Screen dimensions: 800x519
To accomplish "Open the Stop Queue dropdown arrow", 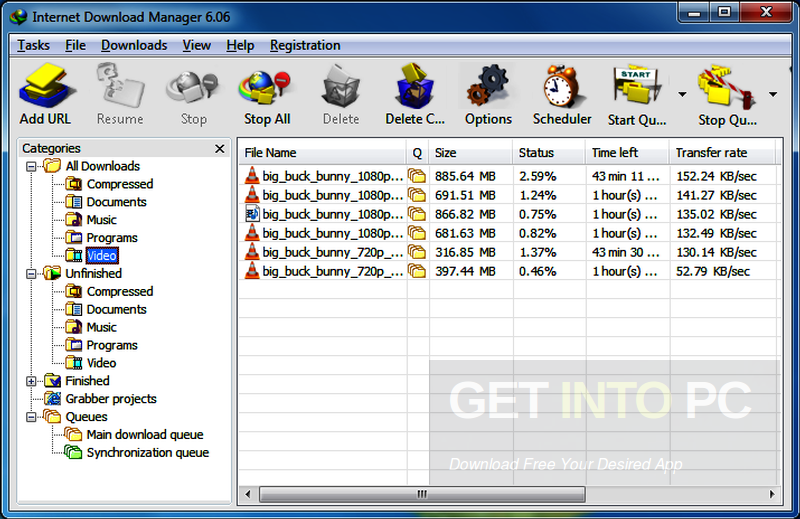I will tap(773, 94).
